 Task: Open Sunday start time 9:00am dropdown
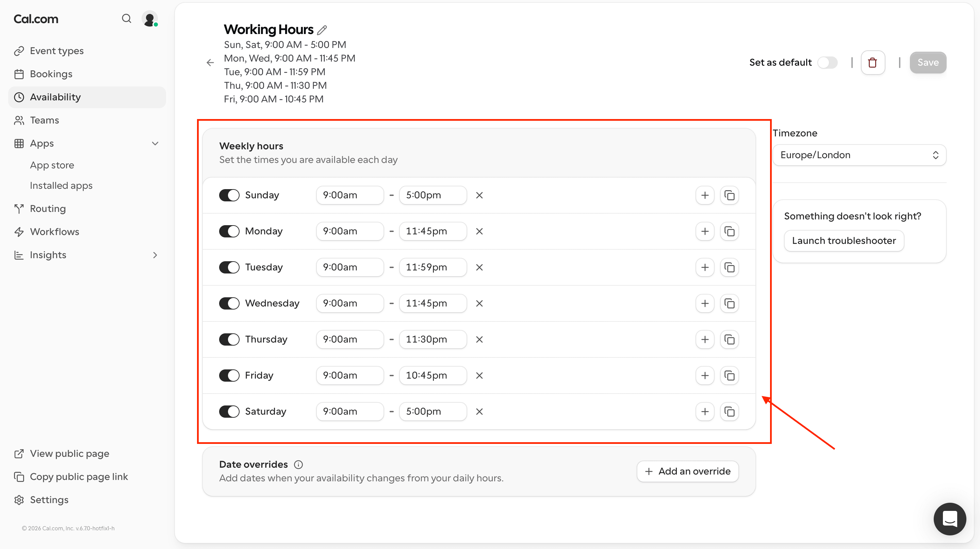pyautogui.click(x=349, y=195)
